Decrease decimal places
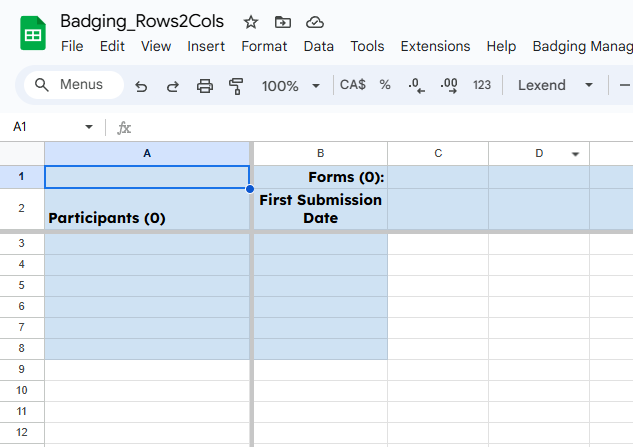The width and height of the screenshot is (633, 447). (417, 86)
